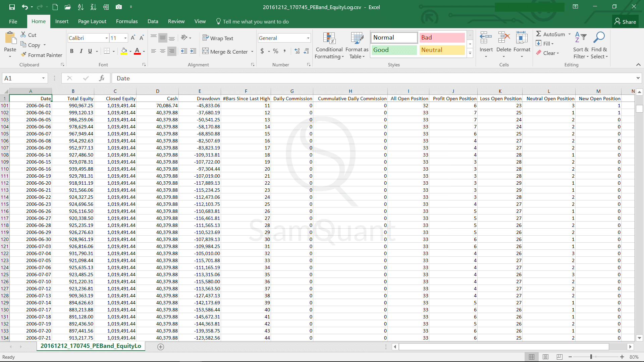This screenshot has height=362, width=644.
Task: Click the Format Painter brush icon
Action: pyautogui.click(x=23, y=55)
